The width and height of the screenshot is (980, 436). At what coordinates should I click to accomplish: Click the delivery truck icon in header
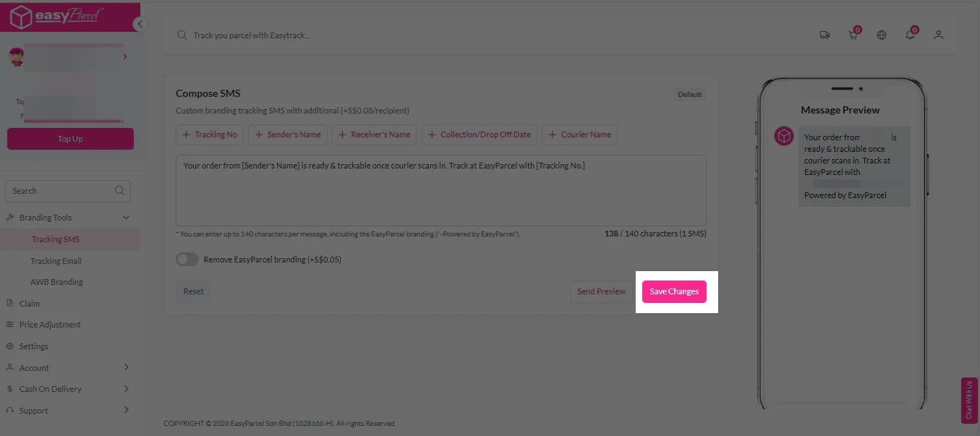click(825, 35)
